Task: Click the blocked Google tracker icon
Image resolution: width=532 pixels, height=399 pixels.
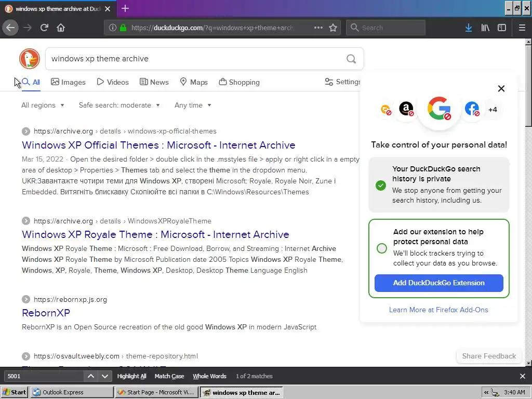Action: (x=439, y=109)
